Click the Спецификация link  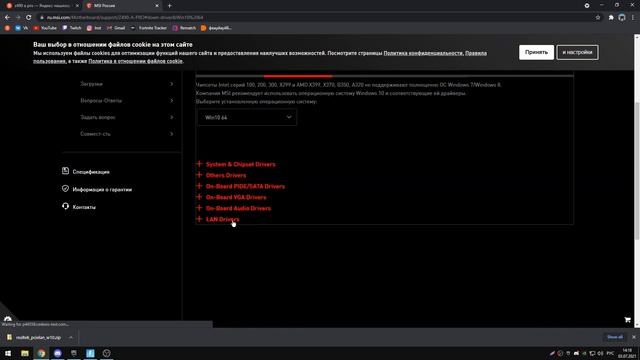coord(91,172)
